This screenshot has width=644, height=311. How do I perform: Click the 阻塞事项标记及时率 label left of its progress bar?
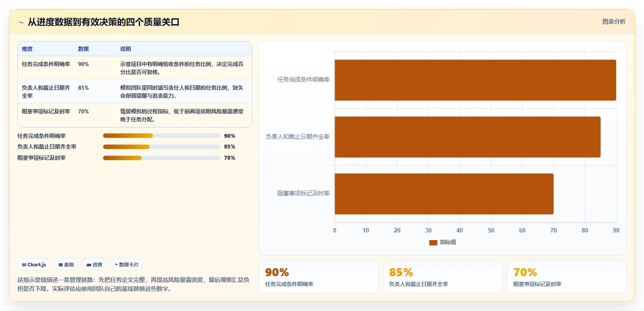click(x=41, y=158)
